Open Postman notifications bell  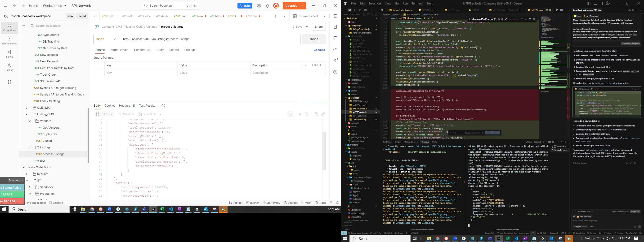pos(268,6)
